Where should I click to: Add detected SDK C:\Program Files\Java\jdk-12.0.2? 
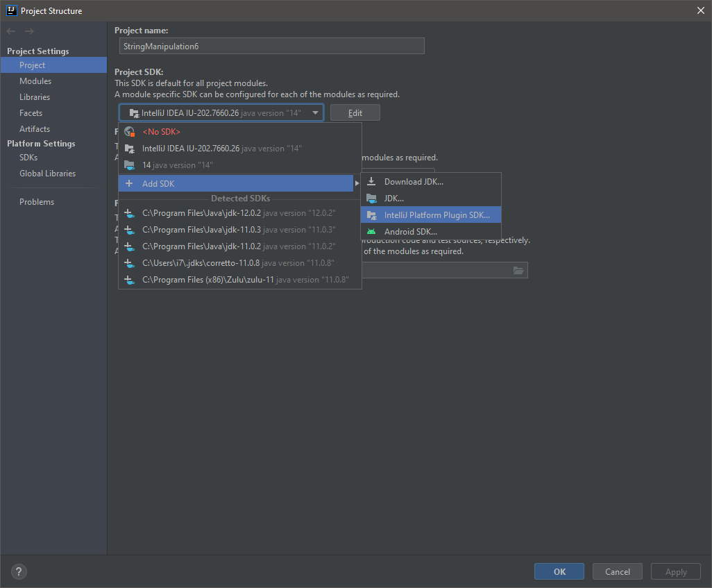click(x=239, y=213)
